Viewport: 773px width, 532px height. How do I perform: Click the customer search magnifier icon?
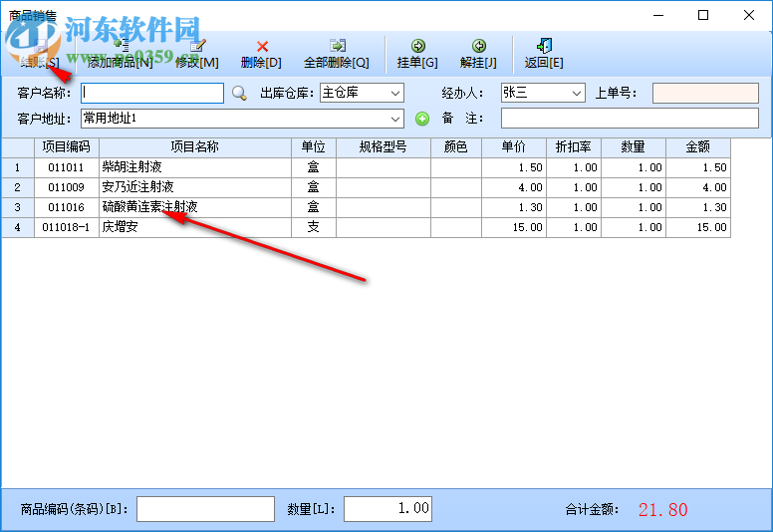[x=240, y=93]
